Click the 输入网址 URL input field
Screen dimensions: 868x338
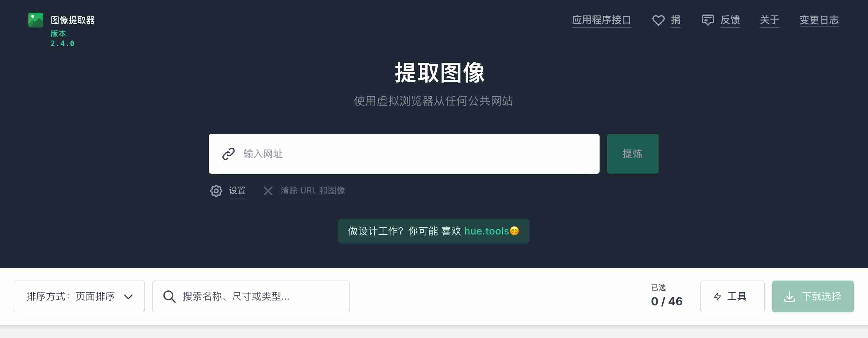pos(404,154)
